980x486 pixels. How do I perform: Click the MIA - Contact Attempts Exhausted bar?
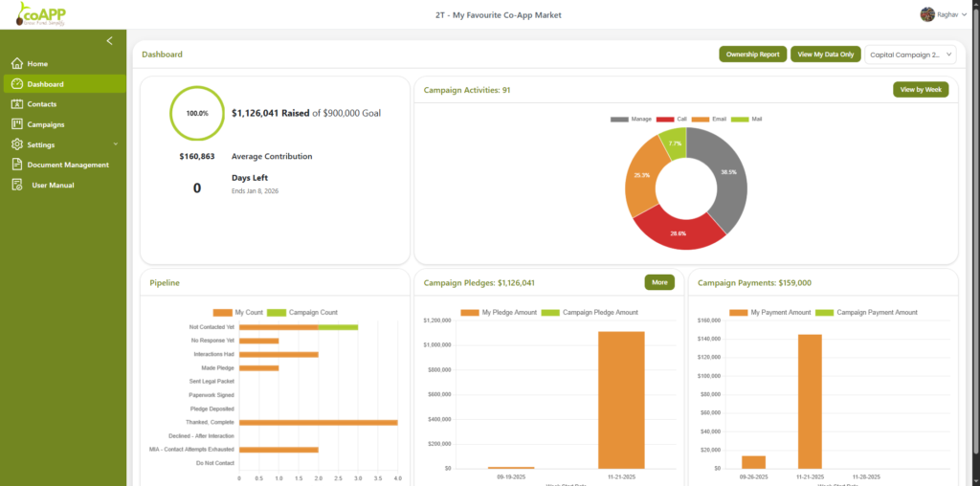[x=278, y=450]
